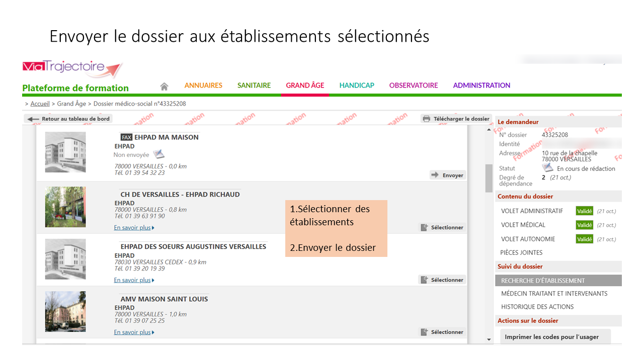Click the ViaTrajectoire logo
This screenshot has width=644, height=362.
pyautogui.click(x=72, y=68)
